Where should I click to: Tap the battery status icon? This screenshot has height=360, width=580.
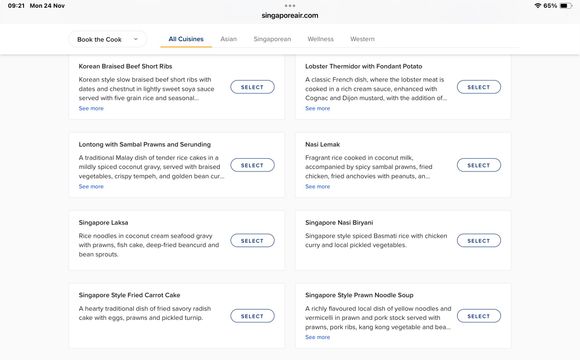point(566,6)
